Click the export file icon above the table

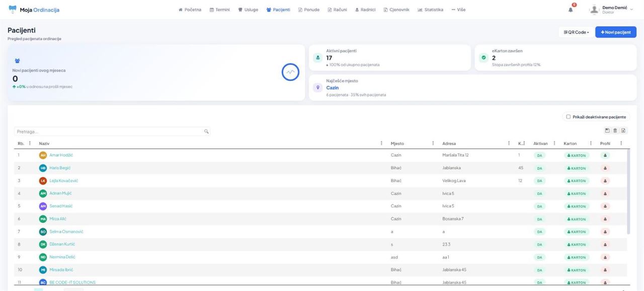623,130
